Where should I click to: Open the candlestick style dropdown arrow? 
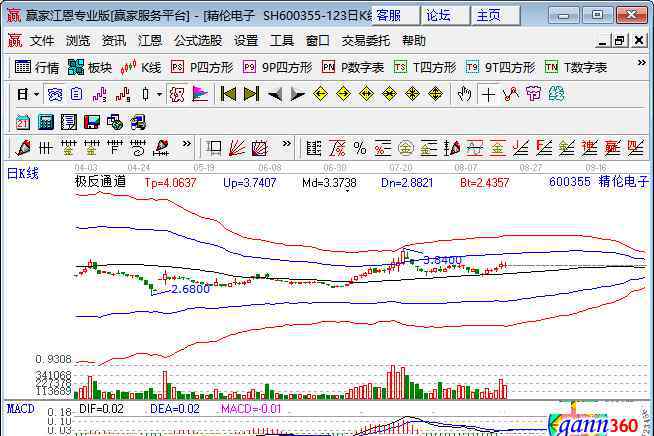point(159,95)
